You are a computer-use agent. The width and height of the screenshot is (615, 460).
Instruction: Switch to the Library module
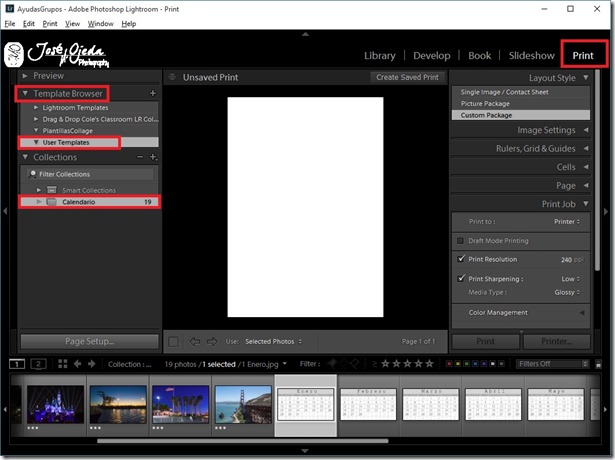(x=379, y=56)
